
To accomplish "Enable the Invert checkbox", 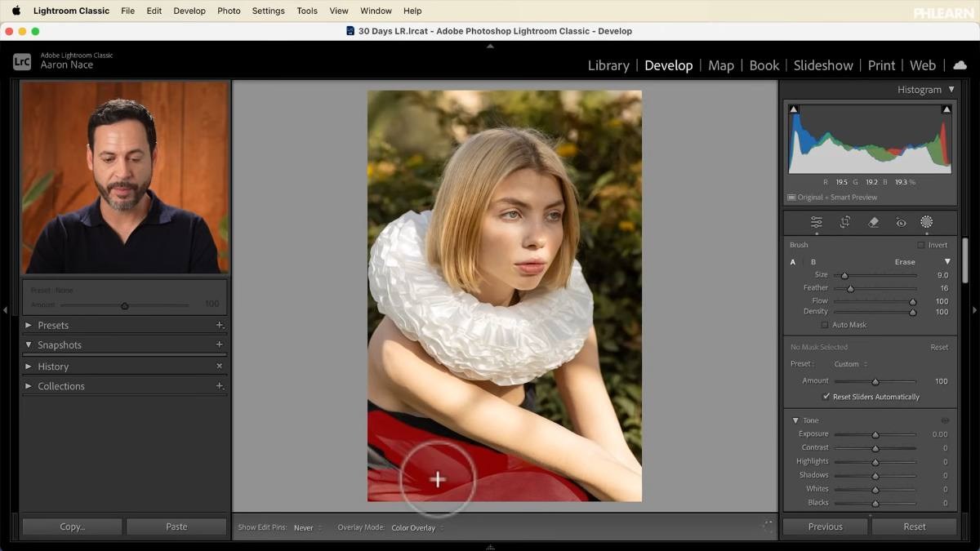I will coord(920,245).
